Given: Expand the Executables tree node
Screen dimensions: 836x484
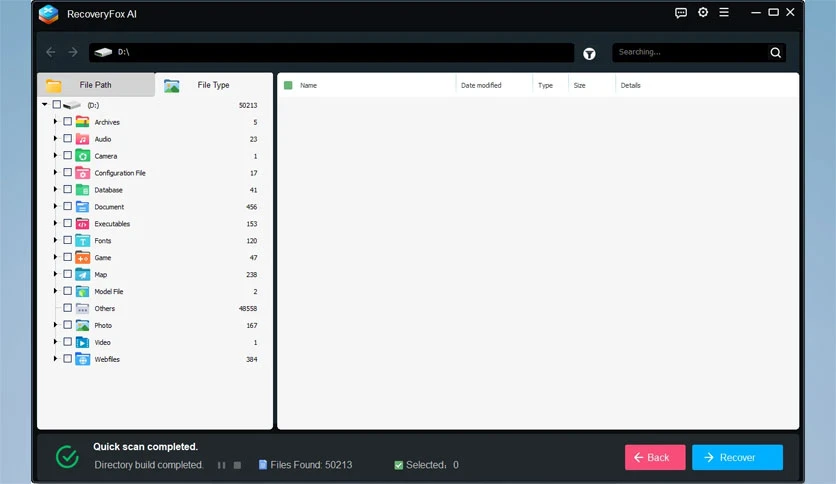Looking at the screenshot, I should pos(55,223).
